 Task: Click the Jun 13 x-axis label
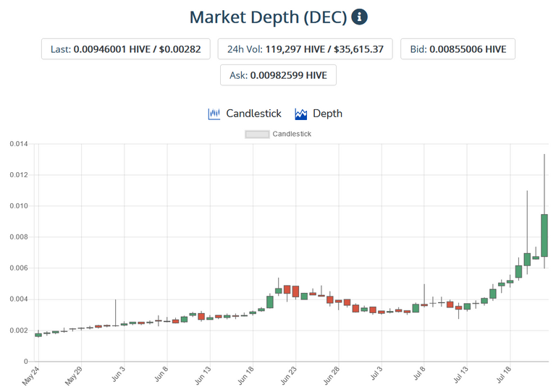pos(203,375)
